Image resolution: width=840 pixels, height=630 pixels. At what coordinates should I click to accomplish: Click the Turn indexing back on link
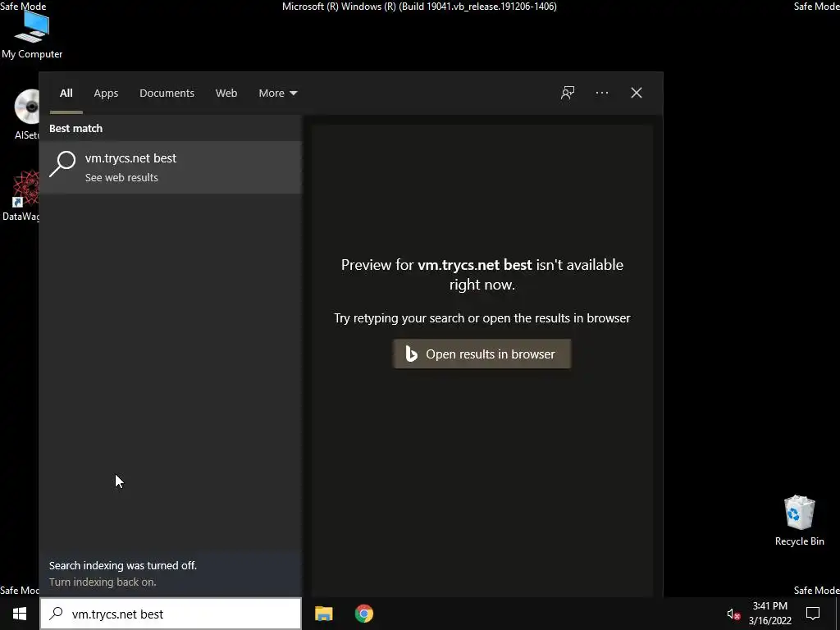click(103, 582)
